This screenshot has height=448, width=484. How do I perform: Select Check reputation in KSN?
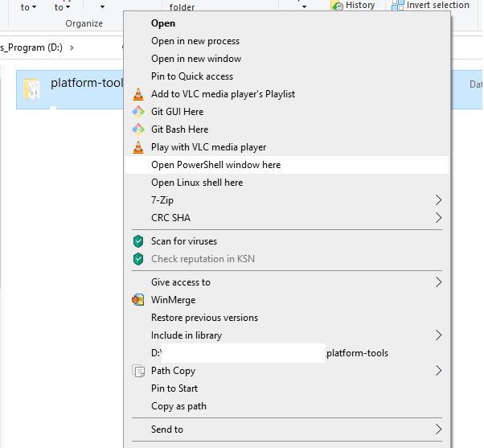point(287,259)
